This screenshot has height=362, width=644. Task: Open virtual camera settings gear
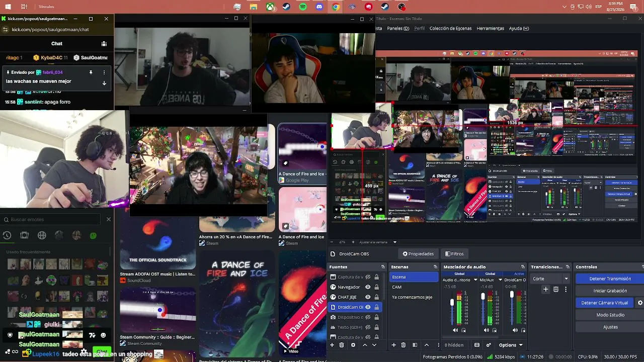(x=640, y=303)
